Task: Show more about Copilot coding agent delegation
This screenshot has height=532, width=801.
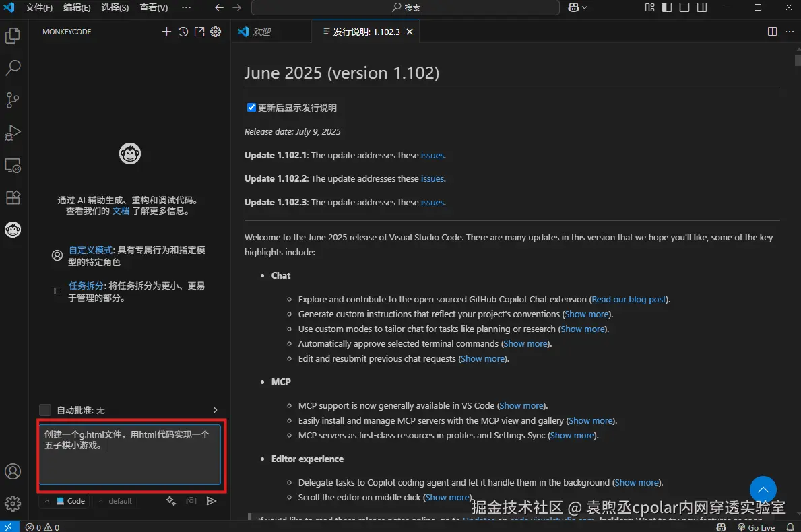Action: (x=637, y=482)
